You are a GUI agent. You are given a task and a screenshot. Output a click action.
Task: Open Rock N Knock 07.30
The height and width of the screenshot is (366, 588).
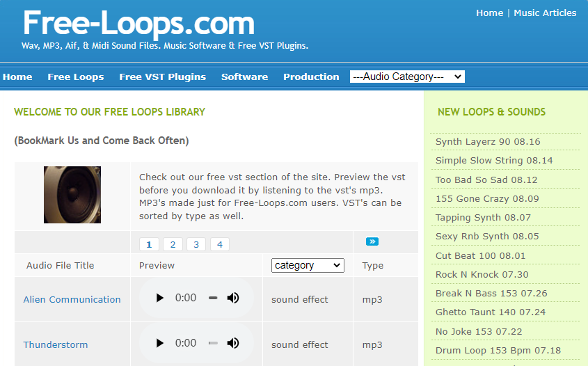tap(482, 274)
